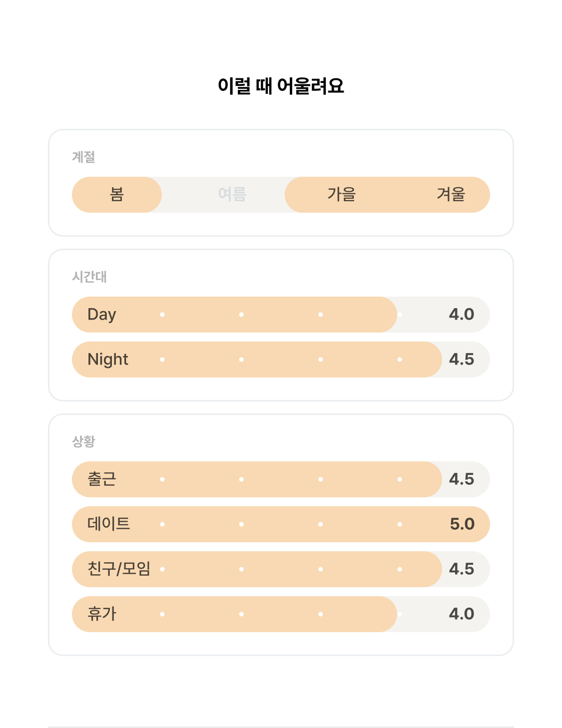Click the 상황 section label
Viewport: 562px width, 728px height.
[x=83, y=442]
